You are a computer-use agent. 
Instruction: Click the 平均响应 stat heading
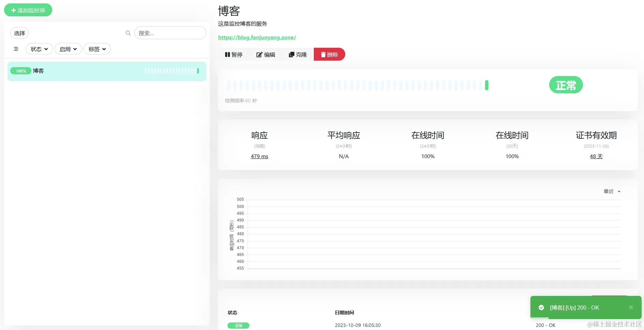click(x=343, y=135)
